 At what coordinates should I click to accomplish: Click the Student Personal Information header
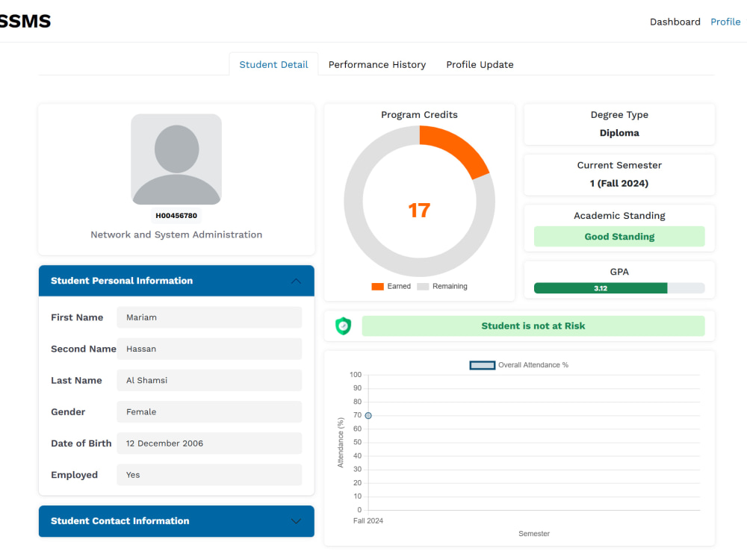(176, 281)
